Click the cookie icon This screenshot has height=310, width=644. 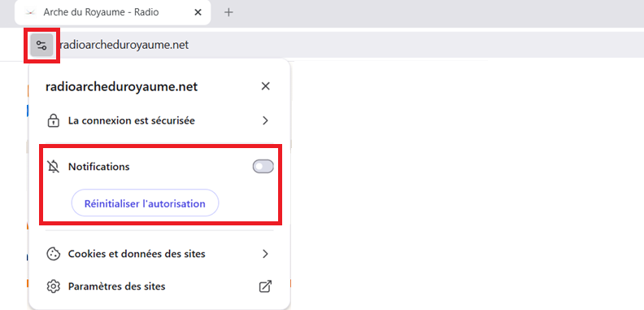click(x=53, y=254)
